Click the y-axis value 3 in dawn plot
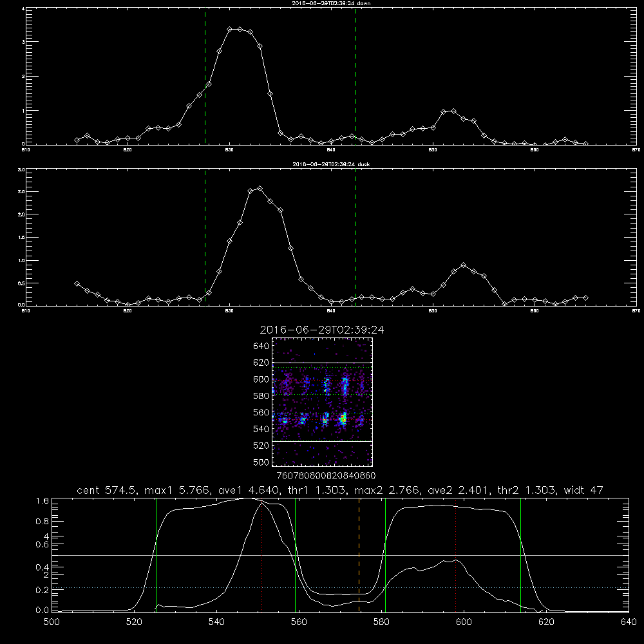 [x=23, y=42]
